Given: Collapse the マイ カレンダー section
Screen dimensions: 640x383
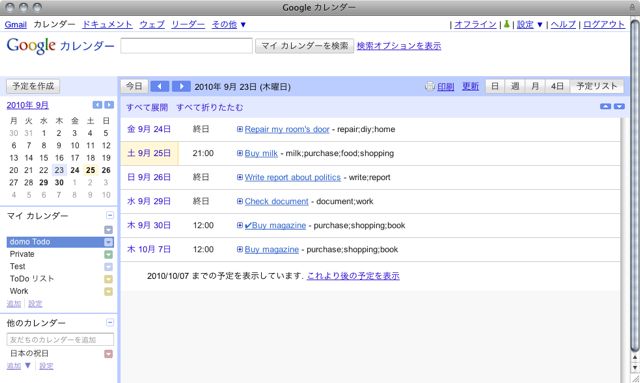Looking at the screenshot, I should click(110, 215).
